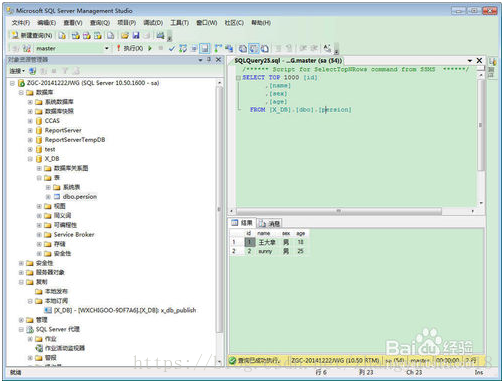Click [persion] in the FROM clause
This screenshot has width=504, height=383.
pos(335,110)
